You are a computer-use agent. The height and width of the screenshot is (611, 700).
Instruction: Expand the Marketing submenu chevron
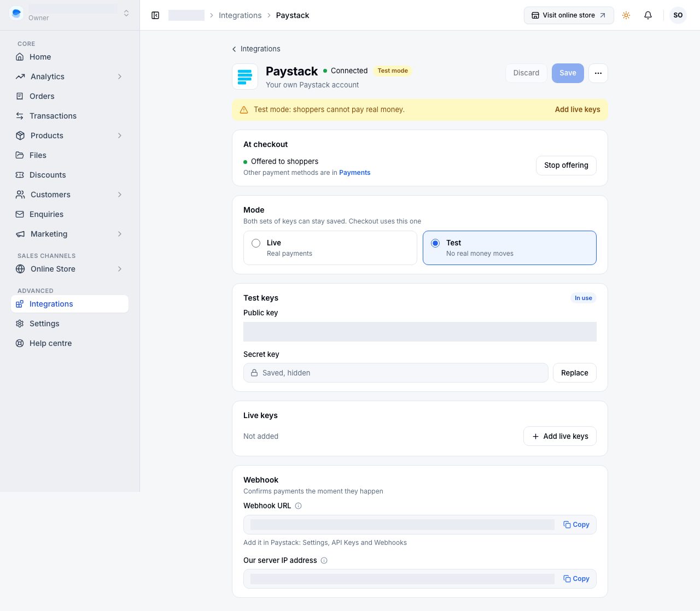120,234
